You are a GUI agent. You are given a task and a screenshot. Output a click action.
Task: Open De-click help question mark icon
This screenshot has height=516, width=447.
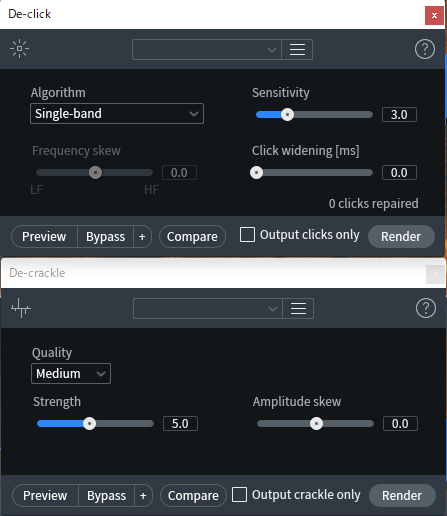pyautogui.click(x=425, y=49)
